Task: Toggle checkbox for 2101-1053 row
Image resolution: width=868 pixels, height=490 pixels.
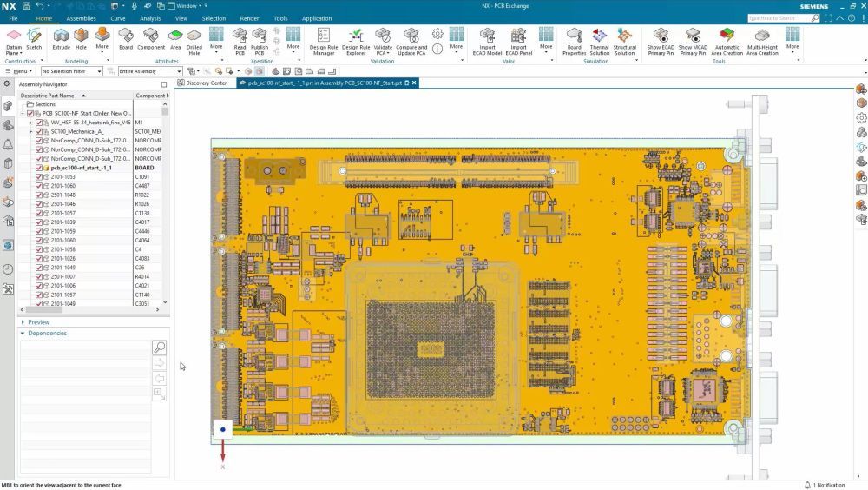Action: click(39, 177)
